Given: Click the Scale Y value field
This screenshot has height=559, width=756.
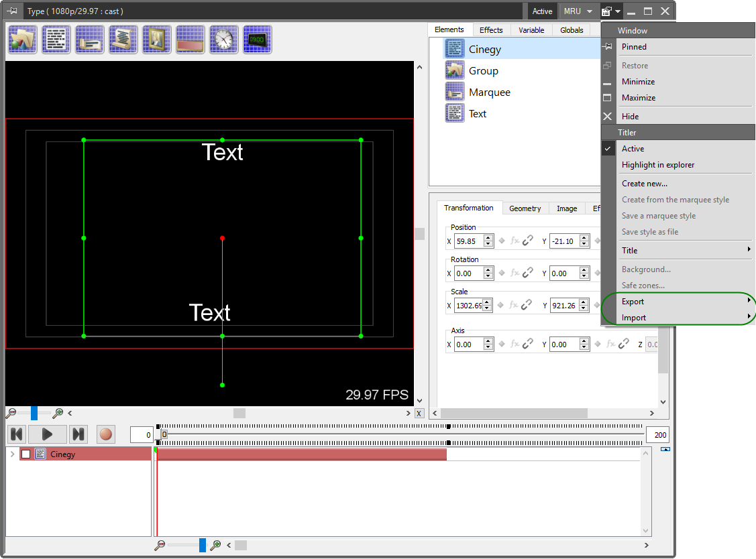Looking at the screenshot, I should pyautogui.click(x=565, y=306).
